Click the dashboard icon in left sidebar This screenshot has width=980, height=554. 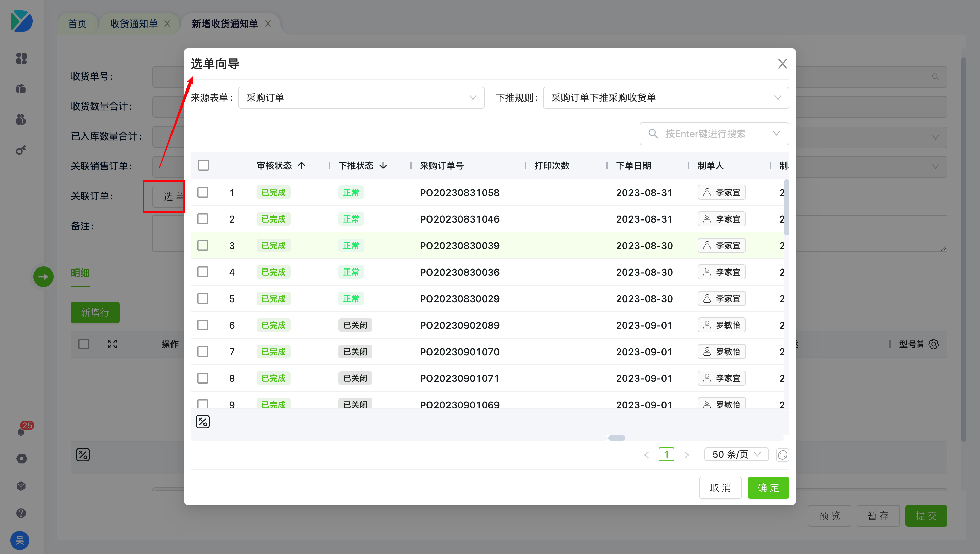21,59
